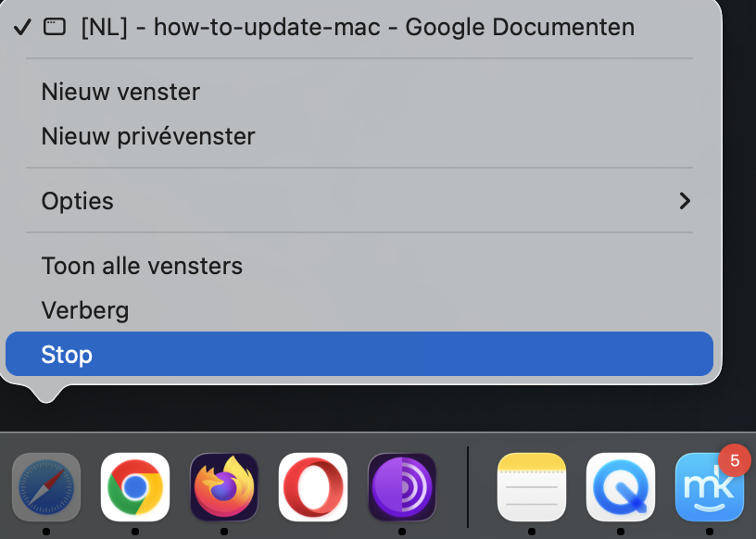Quit Safari via the highlighted Stop entry
Image resolution: width=756 pixels, height=539 pixels.
click(68, 354)
